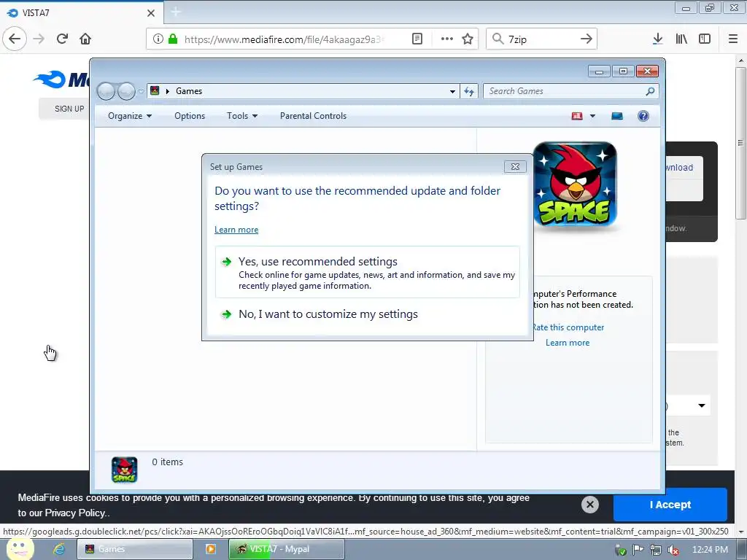Viewport: 747px width, 560px height.
Task: Expand the Games address bar dropdown
Action: [452, 91]
